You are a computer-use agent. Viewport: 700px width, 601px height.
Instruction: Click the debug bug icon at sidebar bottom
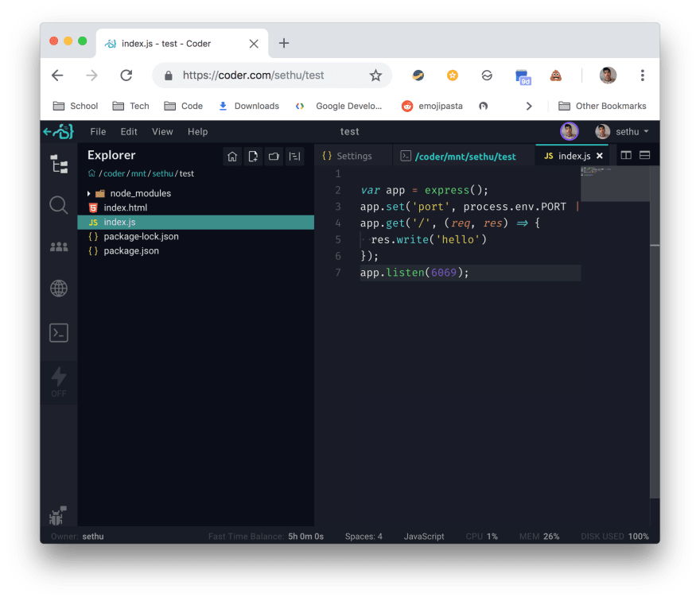coord(56,515)
